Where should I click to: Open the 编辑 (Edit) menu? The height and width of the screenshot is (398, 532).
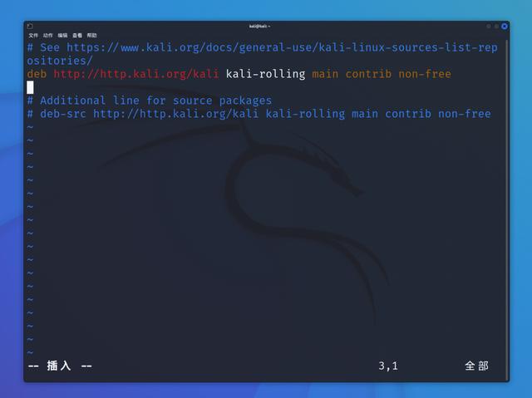coord(62,35)
